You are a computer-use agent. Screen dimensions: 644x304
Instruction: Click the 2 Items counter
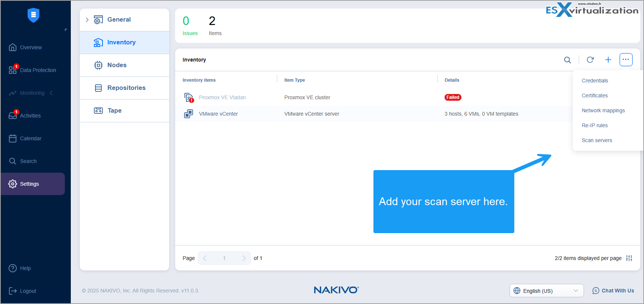(215, 26)
